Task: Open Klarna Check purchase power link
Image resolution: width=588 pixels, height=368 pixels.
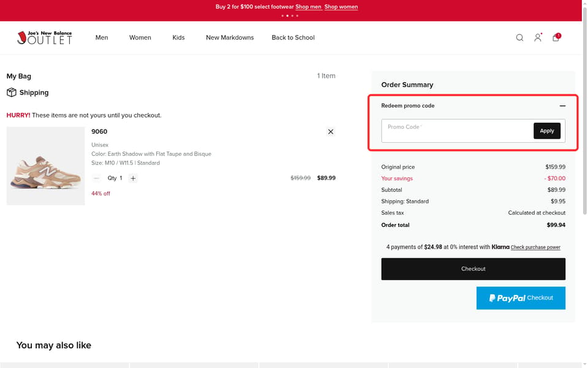Action: 535,247
